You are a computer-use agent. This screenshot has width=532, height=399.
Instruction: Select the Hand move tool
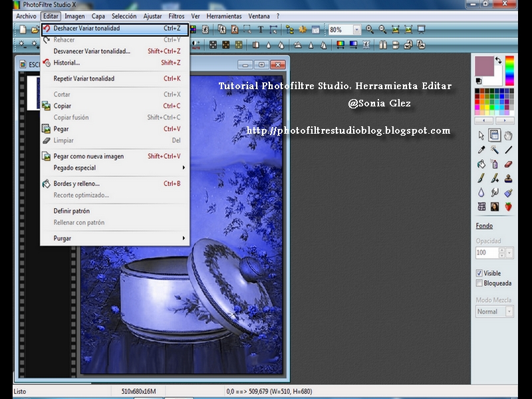point(508,136)
